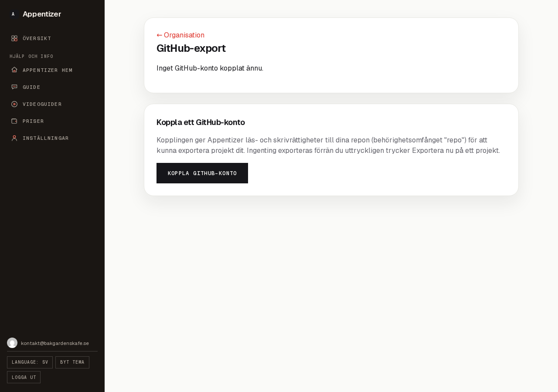Click the GitHub-export heading
This screenshot has width=558, height=392.
191,48
